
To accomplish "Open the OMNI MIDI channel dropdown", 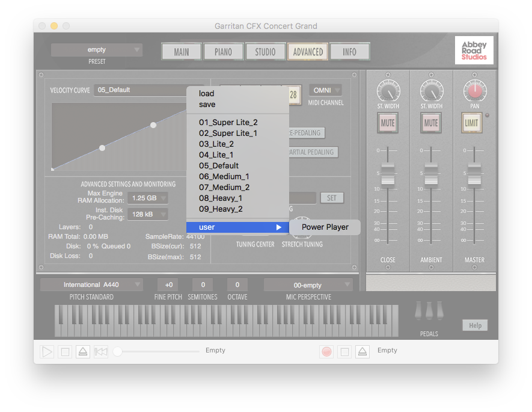I will point(325,90).
